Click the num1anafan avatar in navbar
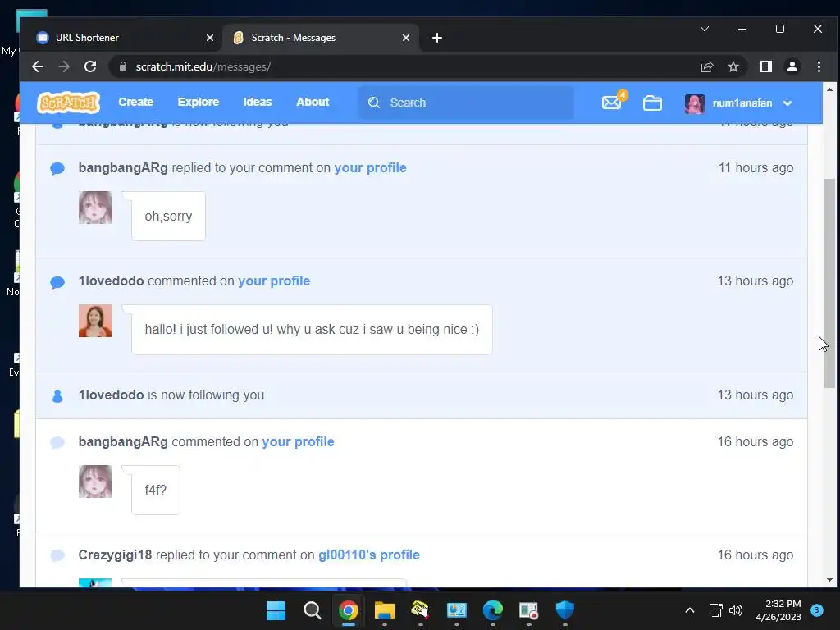 point(694,103)
